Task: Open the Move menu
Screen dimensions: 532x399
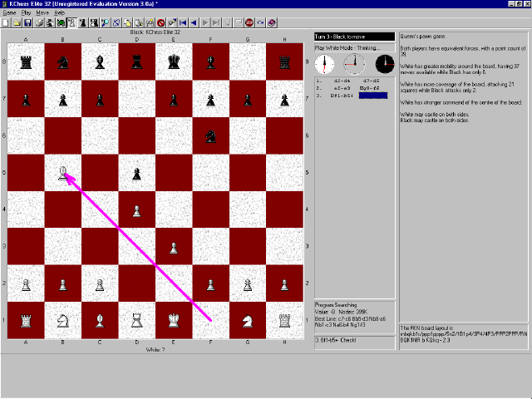Action: pos(42,13)
